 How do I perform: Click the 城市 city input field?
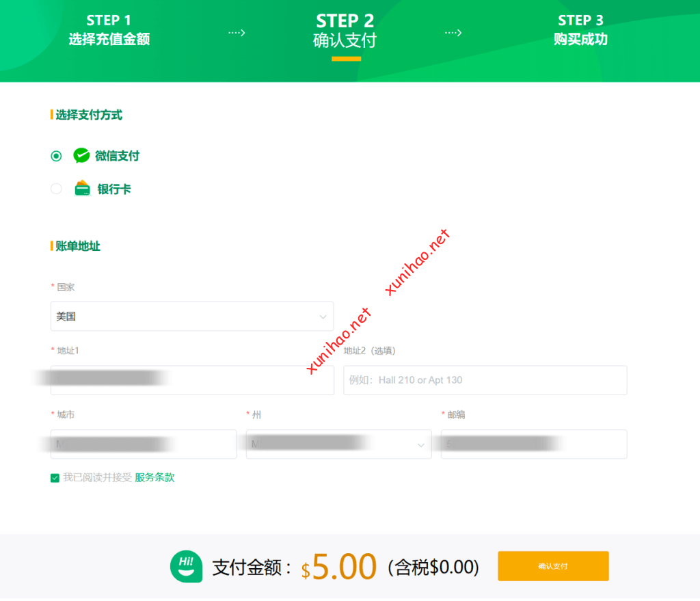pos(144,444)
